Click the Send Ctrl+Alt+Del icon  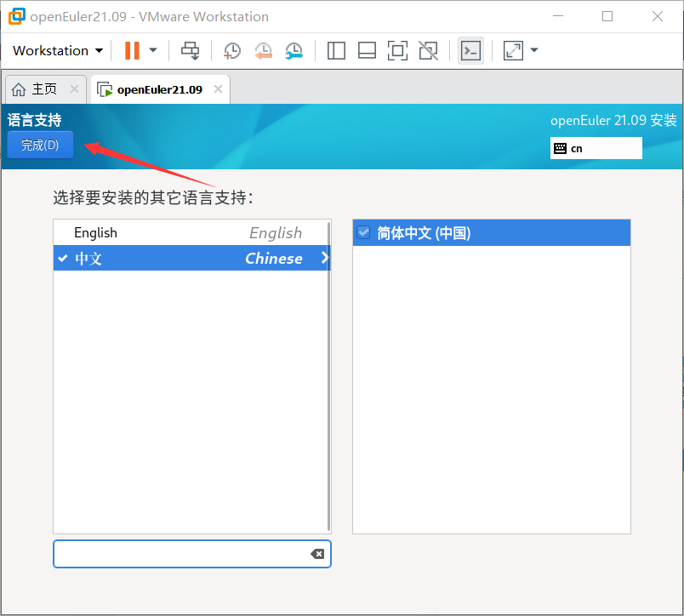click(191, 50)
